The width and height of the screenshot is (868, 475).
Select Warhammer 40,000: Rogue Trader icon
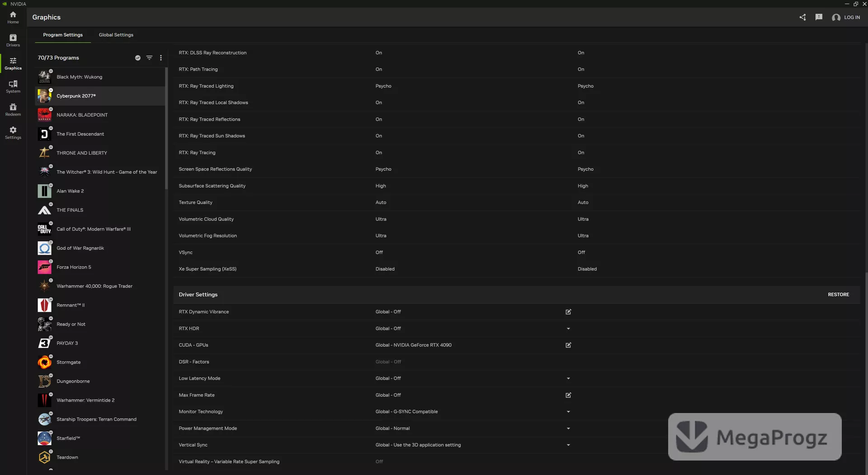click(44, 286)
